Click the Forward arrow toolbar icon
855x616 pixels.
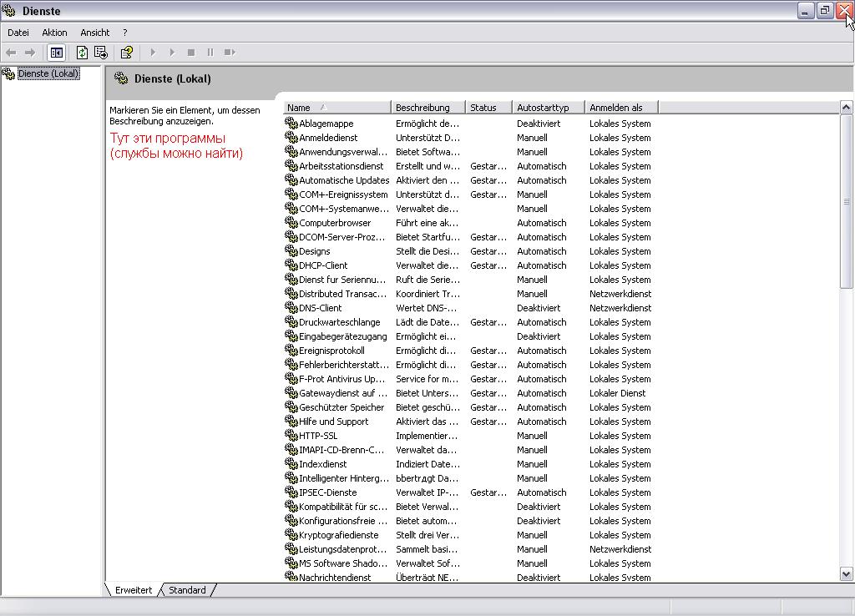pyautogui.click(x=30, y=53)
